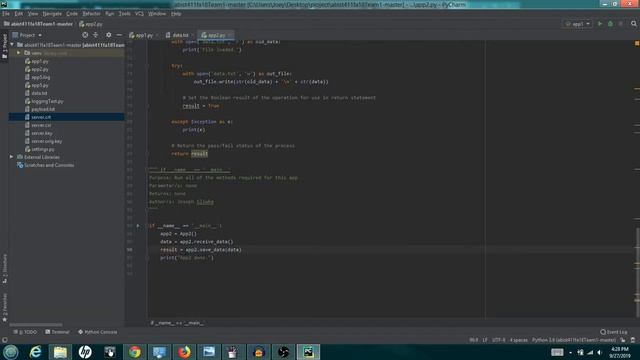Image resolution: width=640 pixels, height=360 pixels.
Task: Open the Python Console tool window
Action: coord(98,332)
